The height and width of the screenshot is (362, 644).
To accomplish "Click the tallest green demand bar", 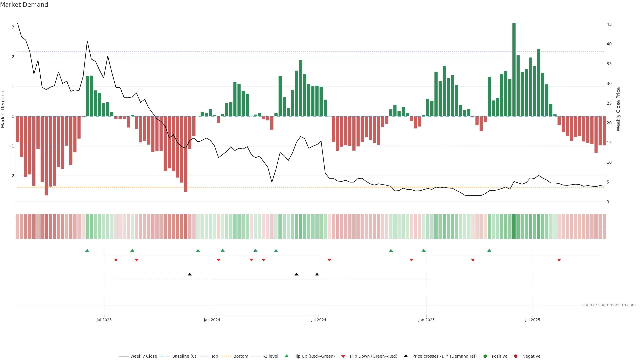I will click(514, 70).
